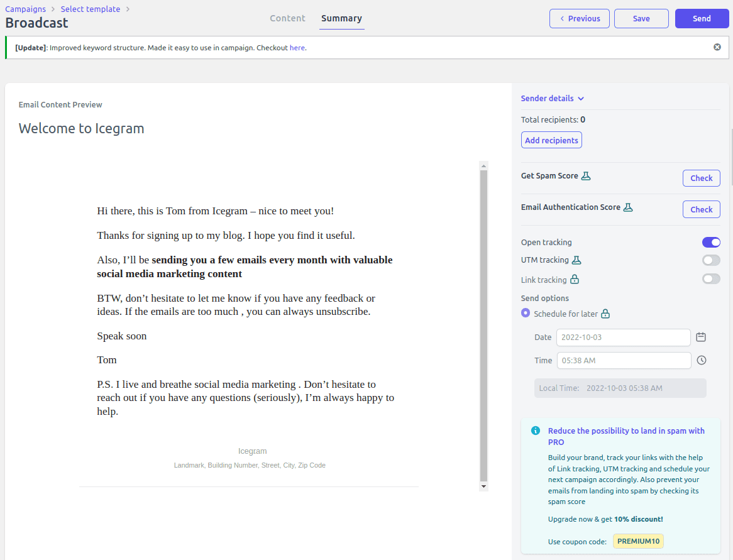Go to Select template breadcrumb

(91, 9)
